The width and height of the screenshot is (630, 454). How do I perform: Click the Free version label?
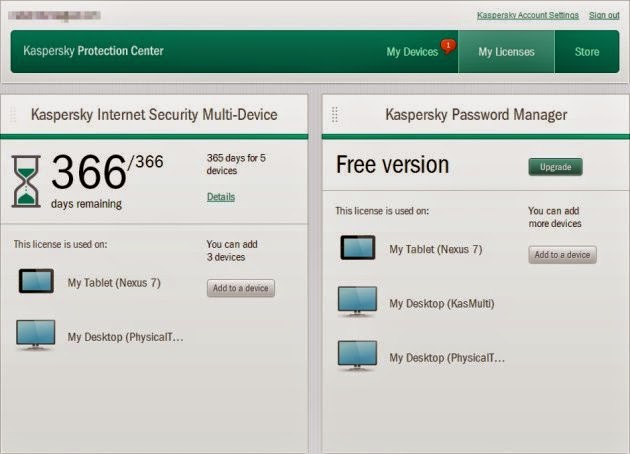tap(393, 165)
